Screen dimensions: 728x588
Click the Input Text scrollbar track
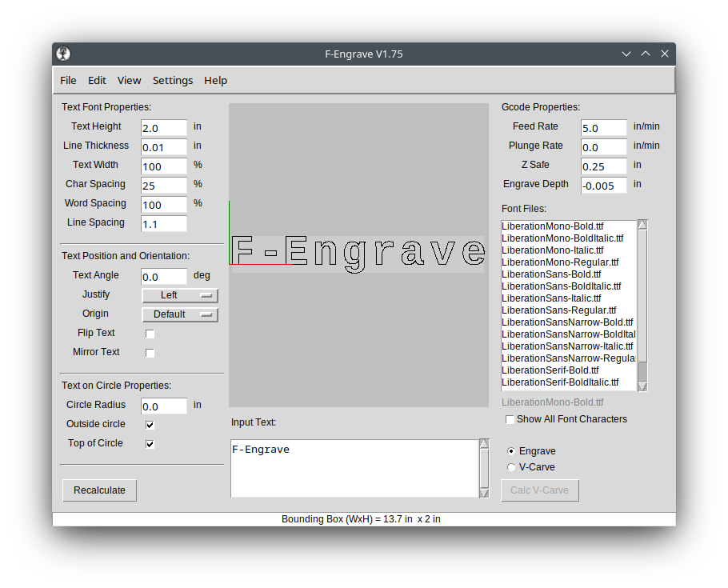[484, 468]
